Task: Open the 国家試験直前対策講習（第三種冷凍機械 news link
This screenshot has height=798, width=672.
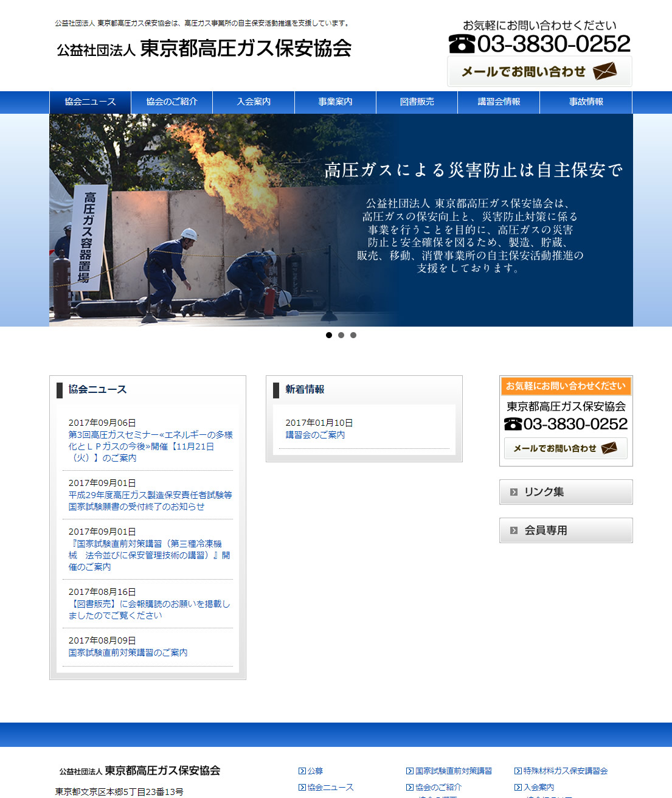Action: pyautogui.click(x=149, y=555)
